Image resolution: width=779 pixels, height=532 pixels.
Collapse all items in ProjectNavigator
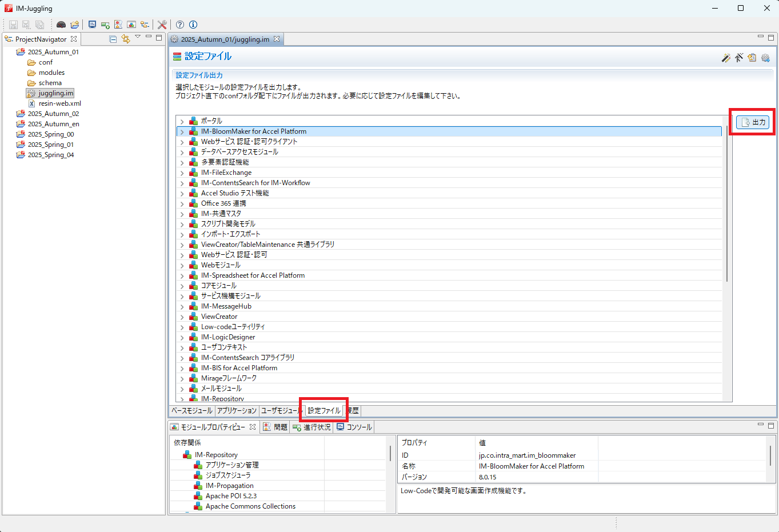coord(113,39)
